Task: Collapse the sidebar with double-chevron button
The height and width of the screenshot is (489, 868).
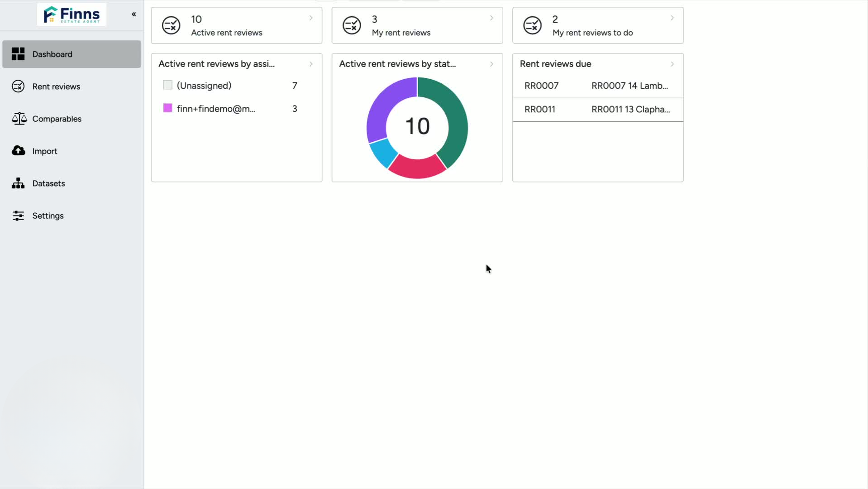Action: 134,14
